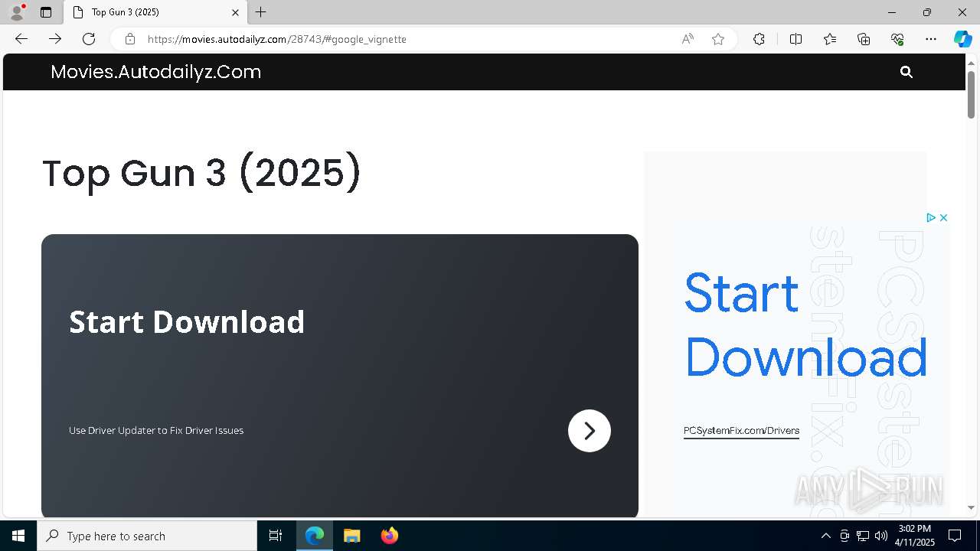The height and width of the screenshot is (551, 980).
Task: Open the Favorites list icon
Action: tap(830, 39)
